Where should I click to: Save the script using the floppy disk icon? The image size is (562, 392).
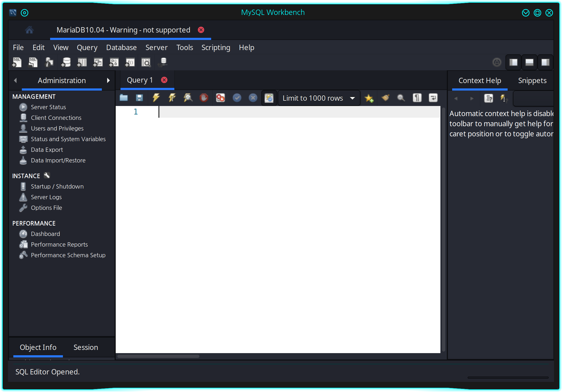click(x=139, y=98)
